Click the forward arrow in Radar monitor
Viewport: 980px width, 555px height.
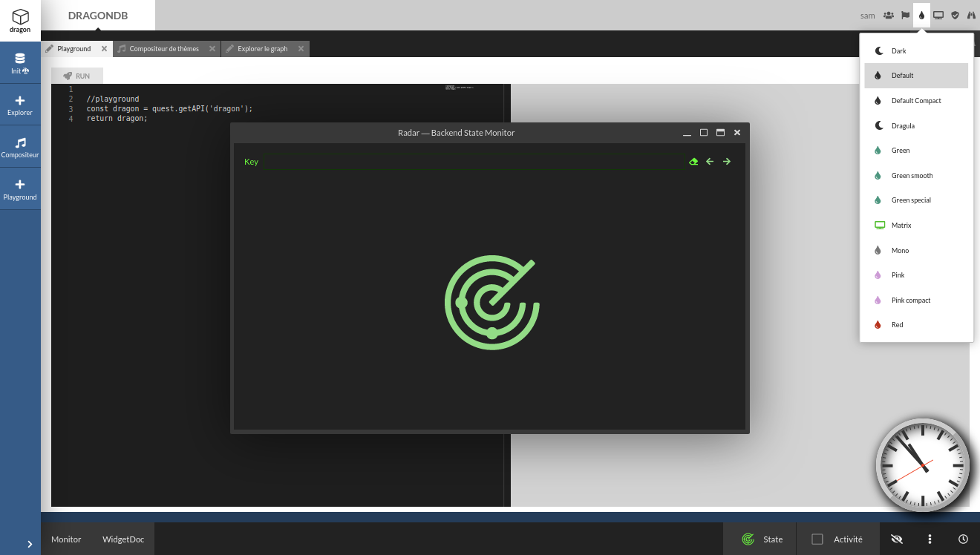(727, 162)
